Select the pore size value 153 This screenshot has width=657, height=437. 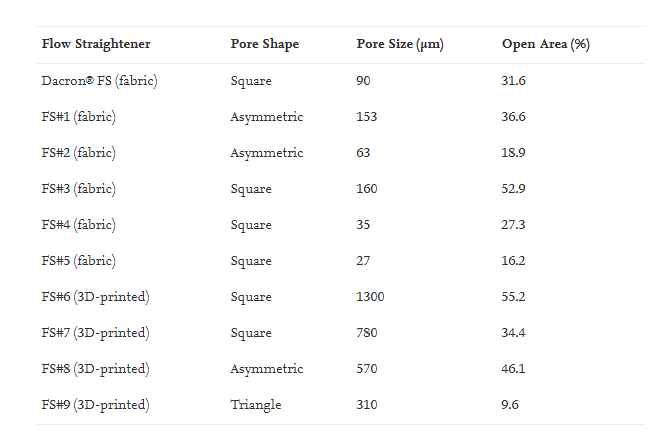(366, 117)
